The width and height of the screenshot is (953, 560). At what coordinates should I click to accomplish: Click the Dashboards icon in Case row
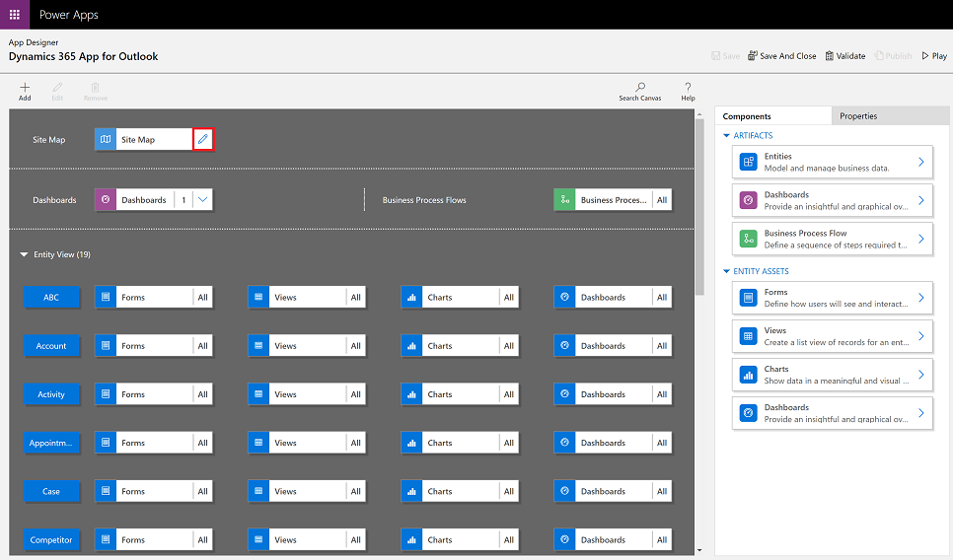click(564, 491)
